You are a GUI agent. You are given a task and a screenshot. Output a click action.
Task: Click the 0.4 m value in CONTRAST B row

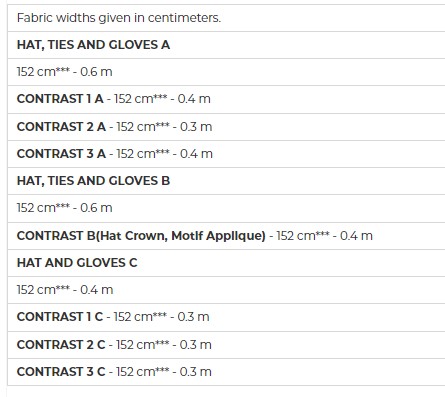coord(356,236)
